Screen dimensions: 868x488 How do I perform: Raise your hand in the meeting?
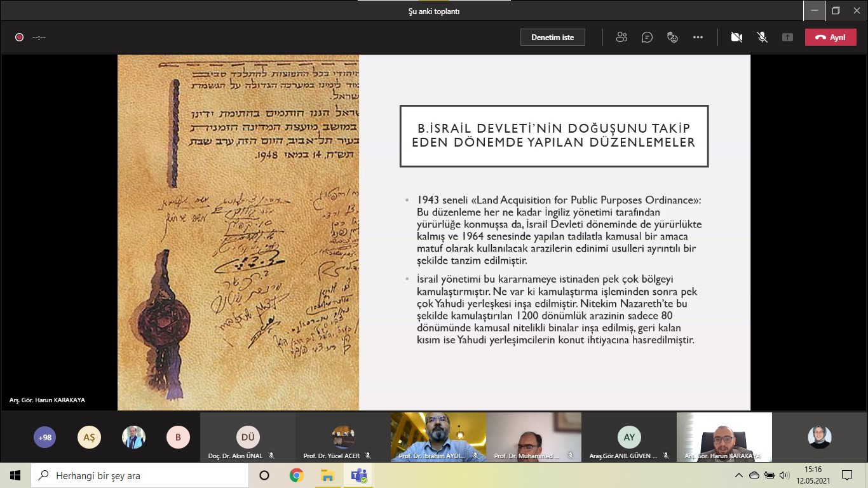click(672, 37)
